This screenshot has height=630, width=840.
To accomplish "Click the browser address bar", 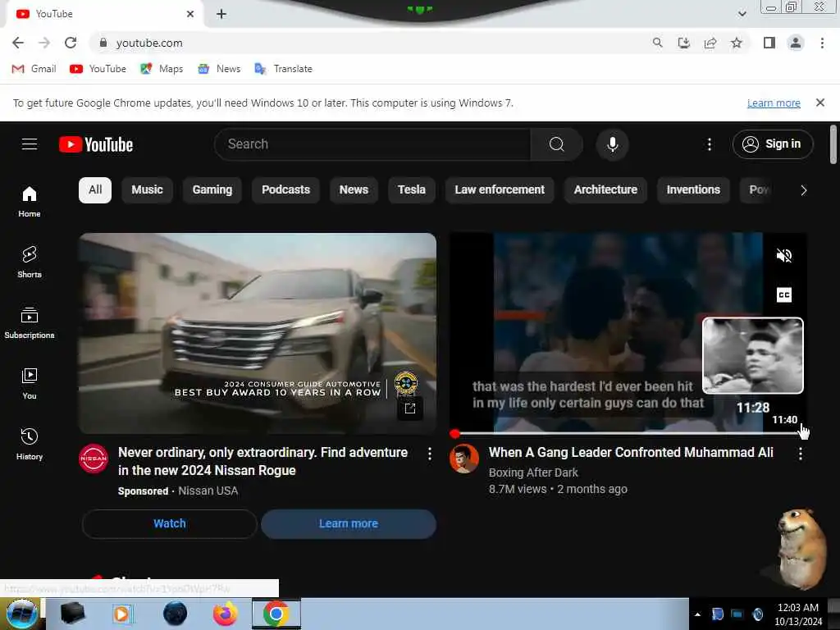I will [375, 43].
